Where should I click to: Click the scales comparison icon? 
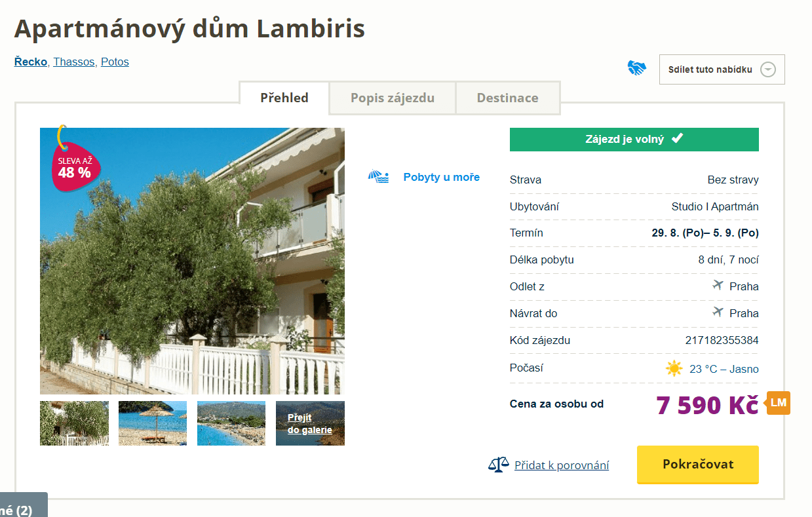point(498,465)
